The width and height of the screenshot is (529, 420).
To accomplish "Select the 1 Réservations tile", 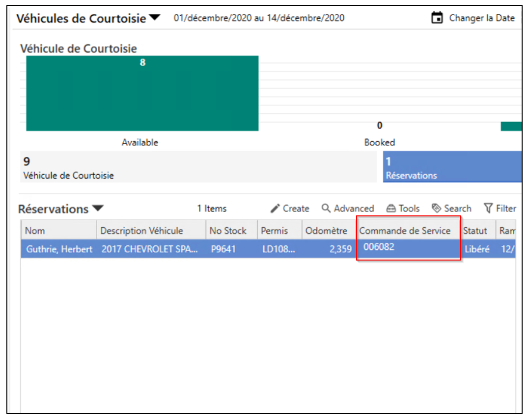I will coord(452,167).
